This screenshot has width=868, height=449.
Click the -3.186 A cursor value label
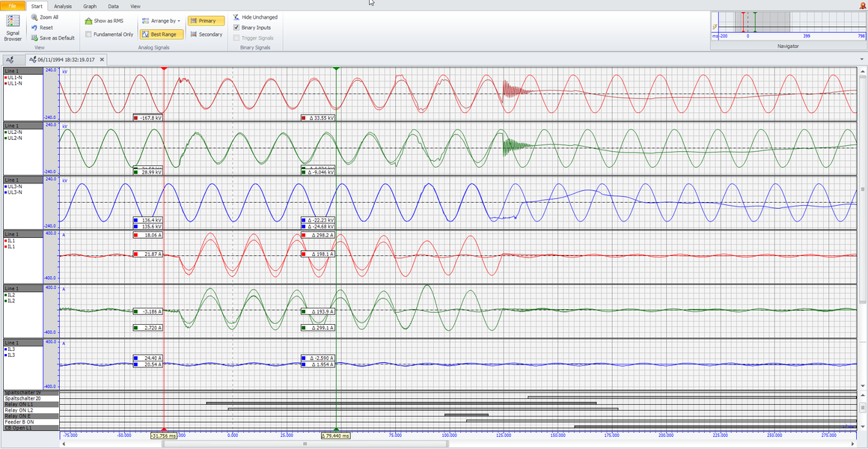(x=148, y=312)
